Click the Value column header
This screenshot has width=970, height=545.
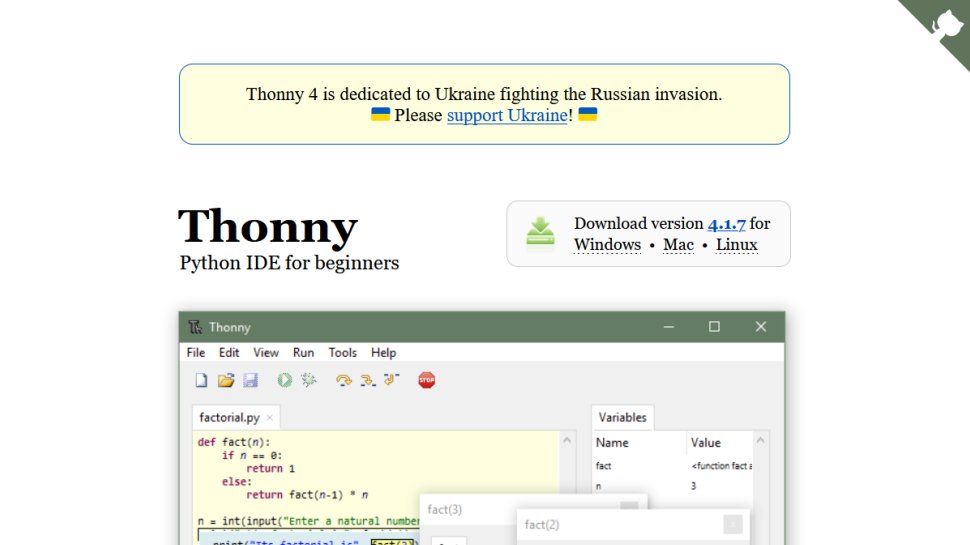(706, 443)
